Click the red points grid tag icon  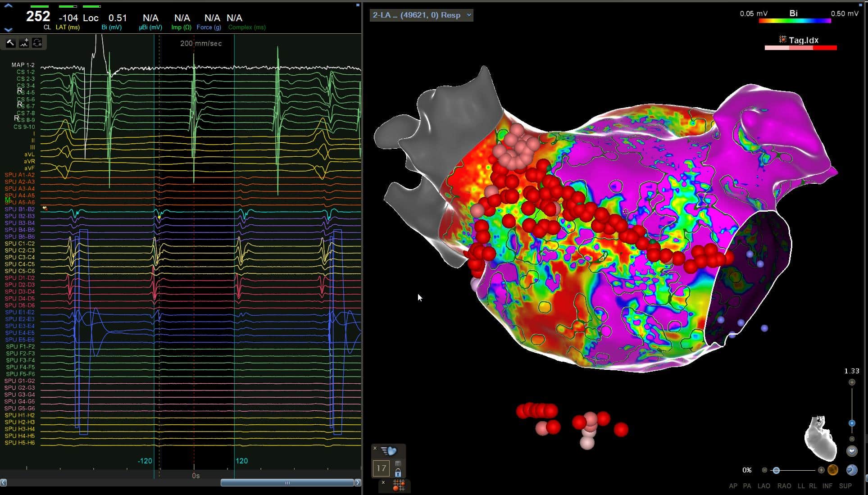click(399, 486)
